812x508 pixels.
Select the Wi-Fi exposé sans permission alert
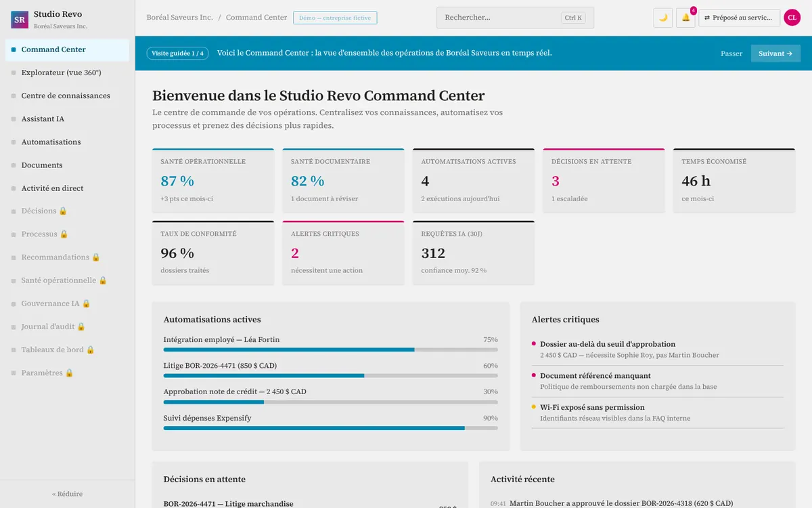(x=658, y=412)
